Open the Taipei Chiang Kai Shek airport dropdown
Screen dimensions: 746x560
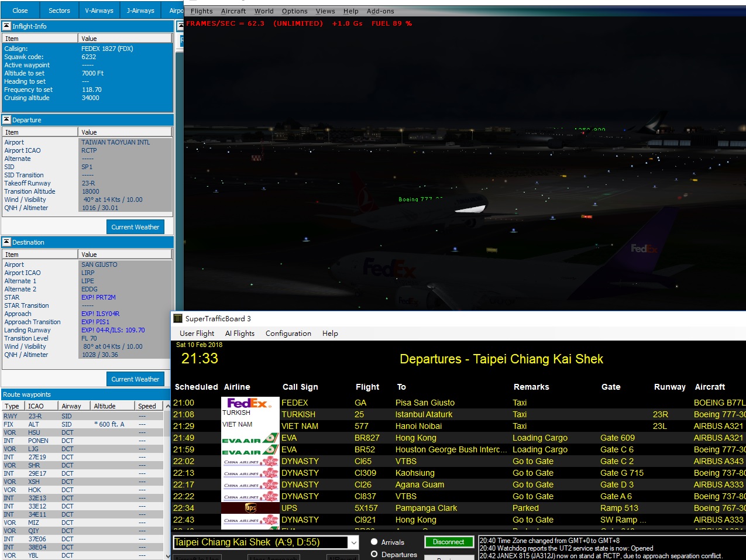353,542
